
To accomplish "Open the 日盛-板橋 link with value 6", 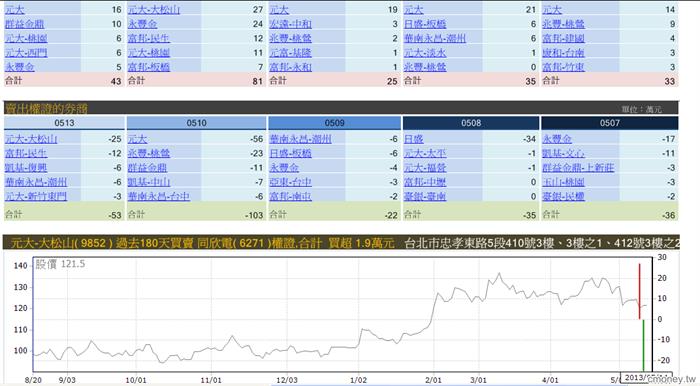I will pos(425,24).
